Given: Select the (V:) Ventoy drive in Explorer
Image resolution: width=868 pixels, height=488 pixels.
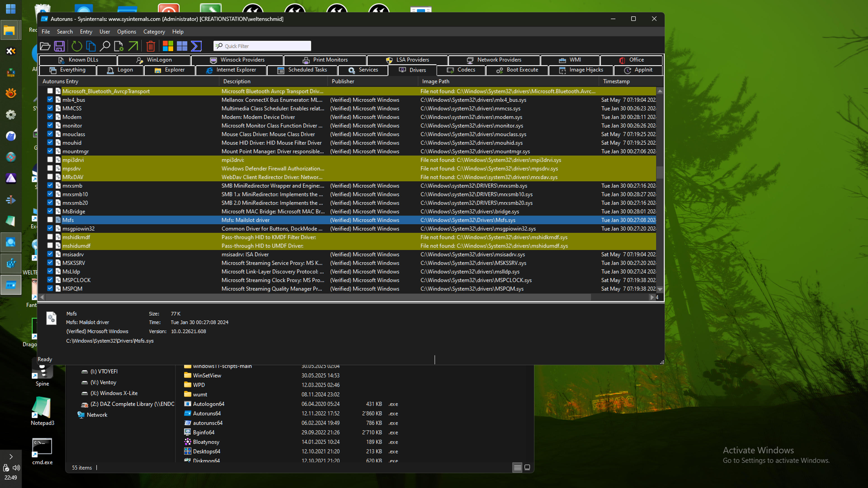Looking at the screenshot, I should point(103,382).
